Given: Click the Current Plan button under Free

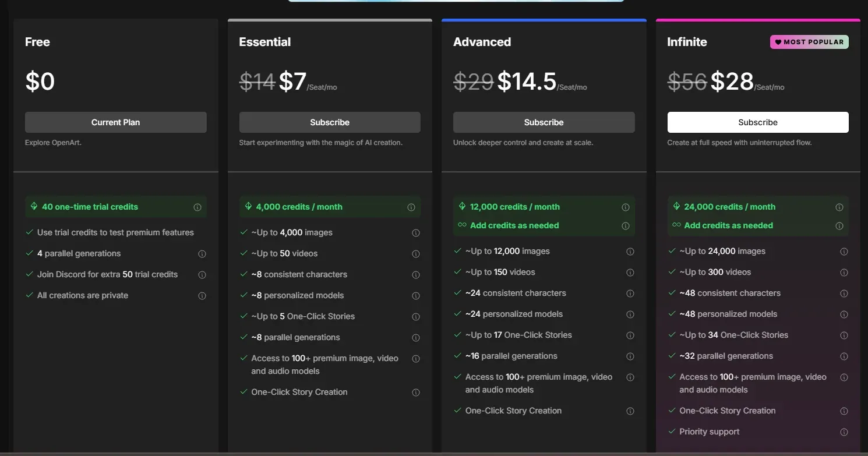Looking at the screenshot, I should coord(115,122).
